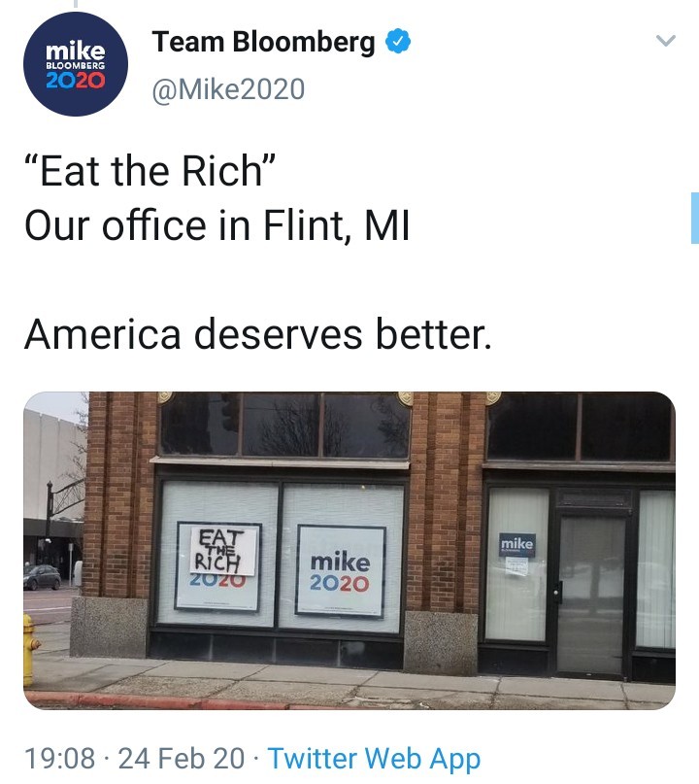The height and width of the screenshot is (784, 699).
Task: Expand the tweet options chevron menu
Action: coord(666,40)
